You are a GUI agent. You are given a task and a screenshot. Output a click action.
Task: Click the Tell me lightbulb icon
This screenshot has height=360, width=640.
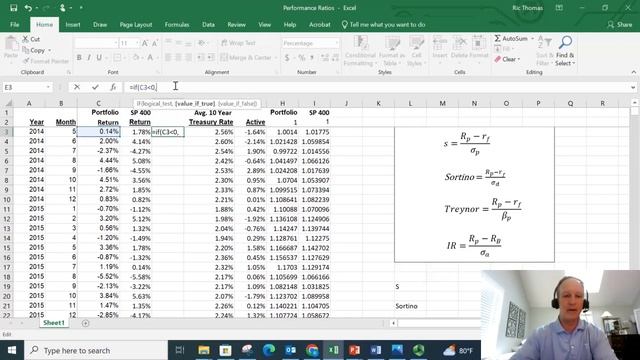tap(344, 25)
